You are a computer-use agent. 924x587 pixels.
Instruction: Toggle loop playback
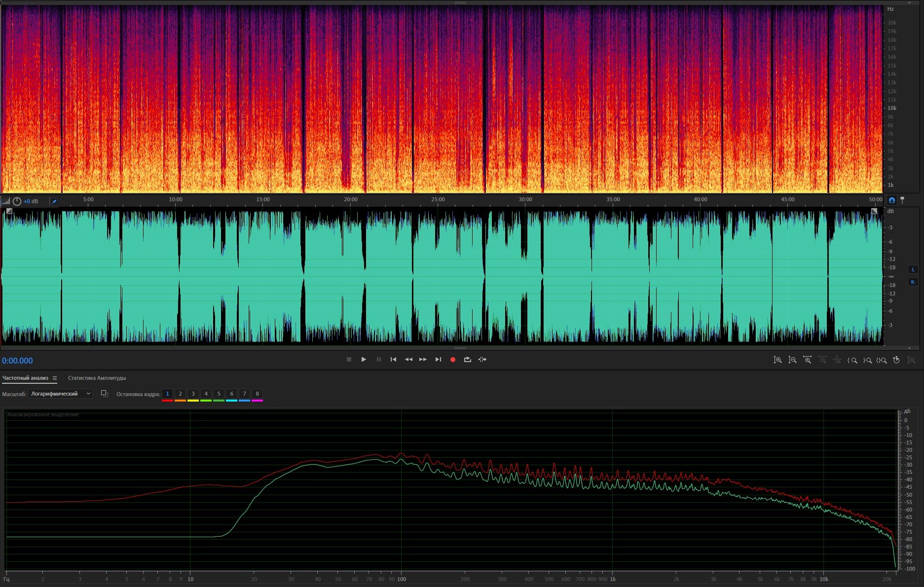tap(468, 360)
